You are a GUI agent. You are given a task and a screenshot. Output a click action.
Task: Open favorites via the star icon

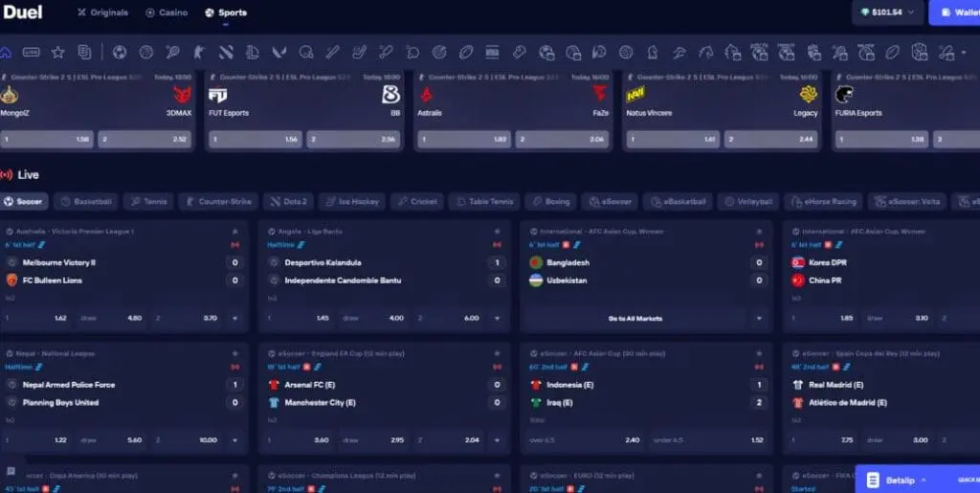click(58, 52)
